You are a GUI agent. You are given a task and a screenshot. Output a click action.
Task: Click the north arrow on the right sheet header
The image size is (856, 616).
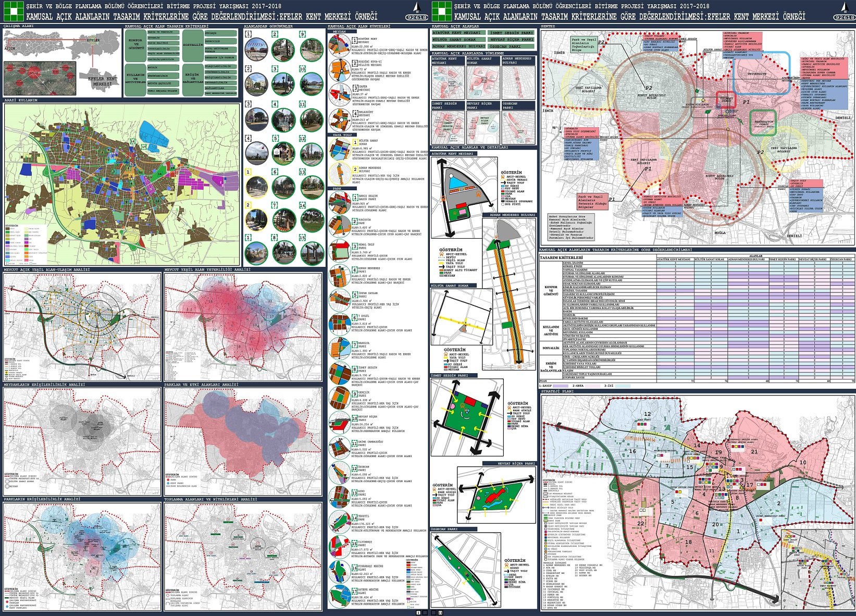[x=844, y=7]
